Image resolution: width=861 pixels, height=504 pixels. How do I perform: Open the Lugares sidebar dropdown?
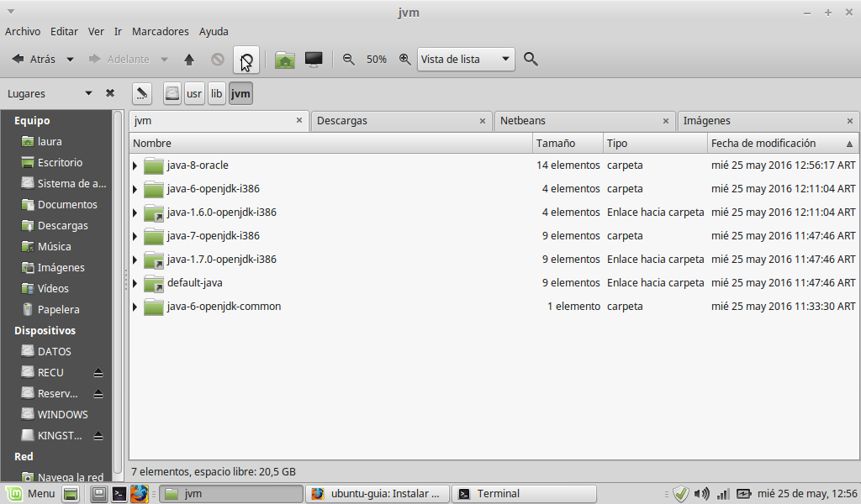tap(88, 93)
